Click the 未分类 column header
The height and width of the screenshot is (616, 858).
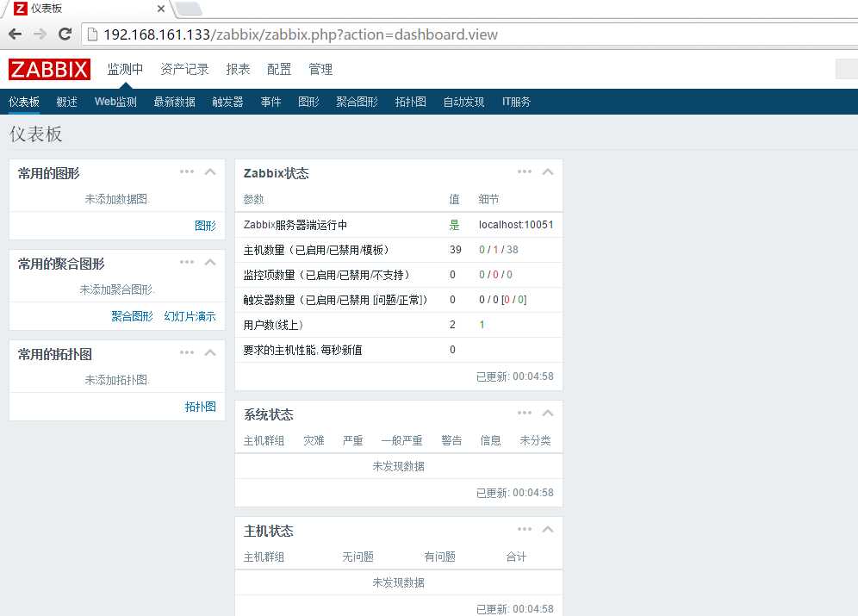coord(535,440)
